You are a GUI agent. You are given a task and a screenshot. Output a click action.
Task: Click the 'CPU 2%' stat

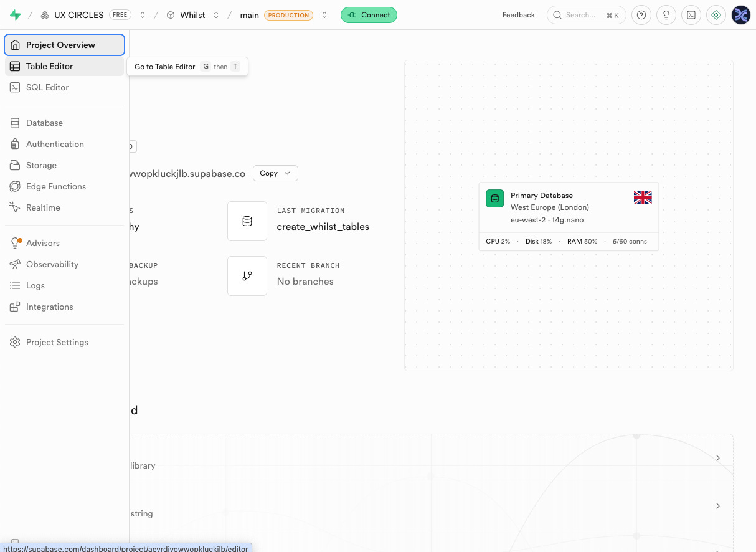[498, 241]
